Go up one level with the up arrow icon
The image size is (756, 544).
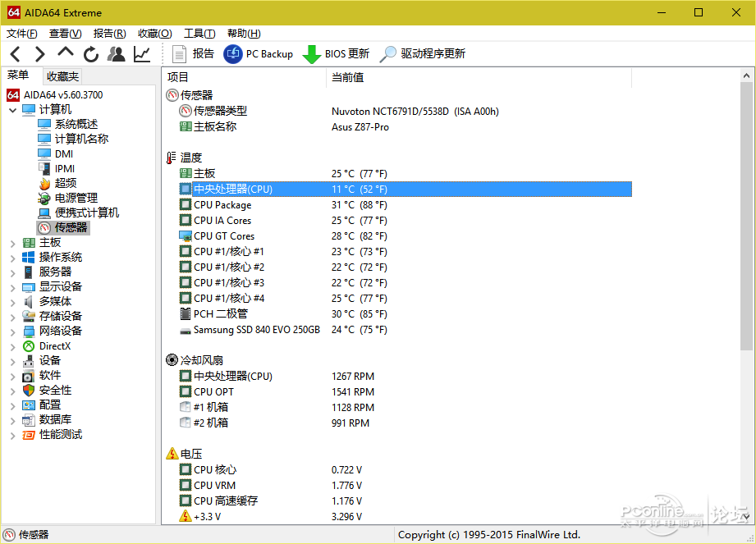click(66, 52)
